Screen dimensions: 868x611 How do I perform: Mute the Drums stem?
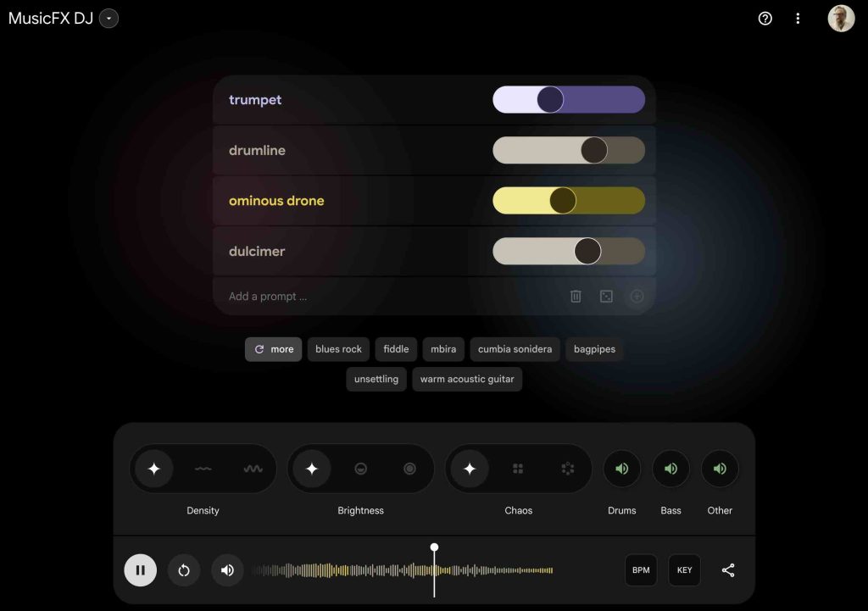tap(621, 469)
